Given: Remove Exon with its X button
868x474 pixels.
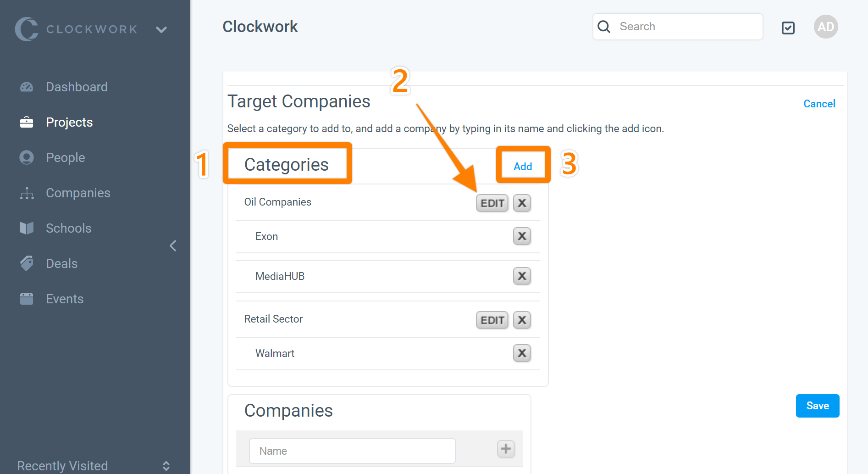Looking at the screenshot, I should point(521,236).
